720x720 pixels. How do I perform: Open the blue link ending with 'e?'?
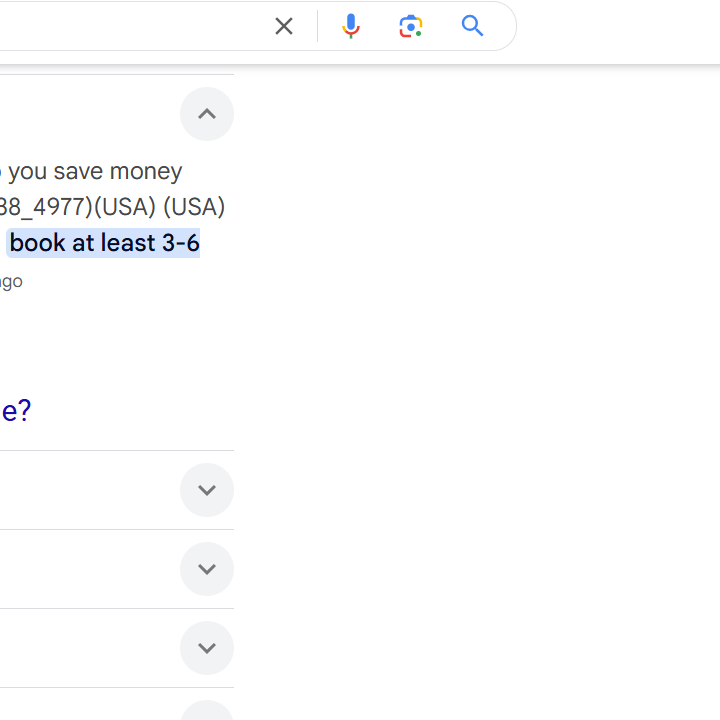click(16, 411)
